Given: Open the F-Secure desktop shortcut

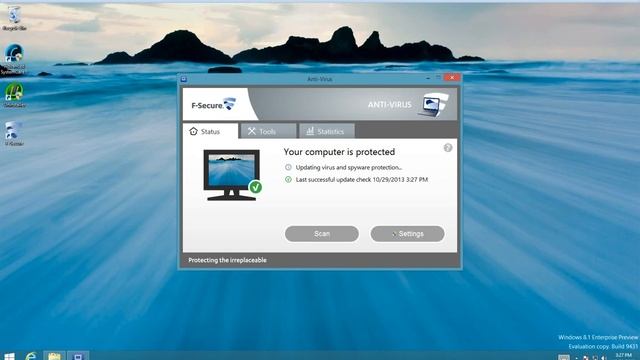Looking at the screenshot, I should point(14,133).
